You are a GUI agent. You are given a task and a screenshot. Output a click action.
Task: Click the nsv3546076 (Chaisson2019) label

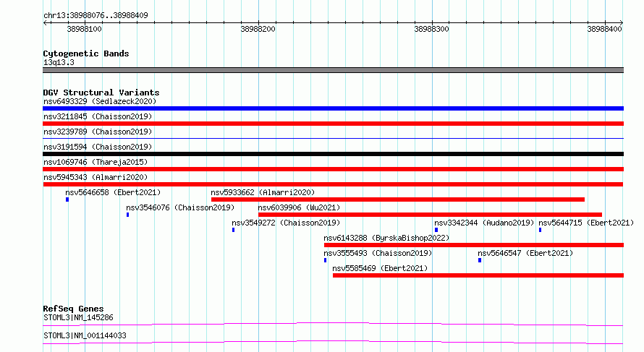(180, 207)
